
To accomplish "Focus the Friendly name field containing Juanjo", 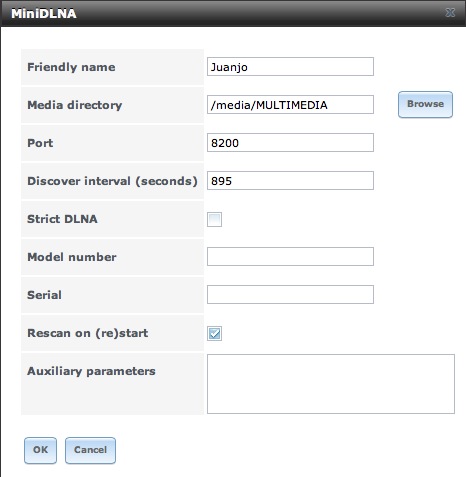I will [x=290, y=67].
